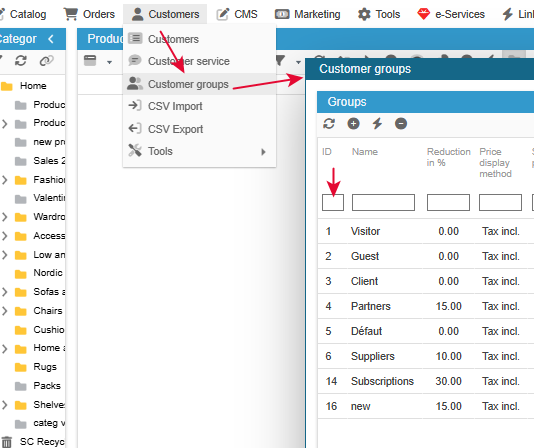Click the lightning Links menu icon
534x448 pixels.
point(507,14)
